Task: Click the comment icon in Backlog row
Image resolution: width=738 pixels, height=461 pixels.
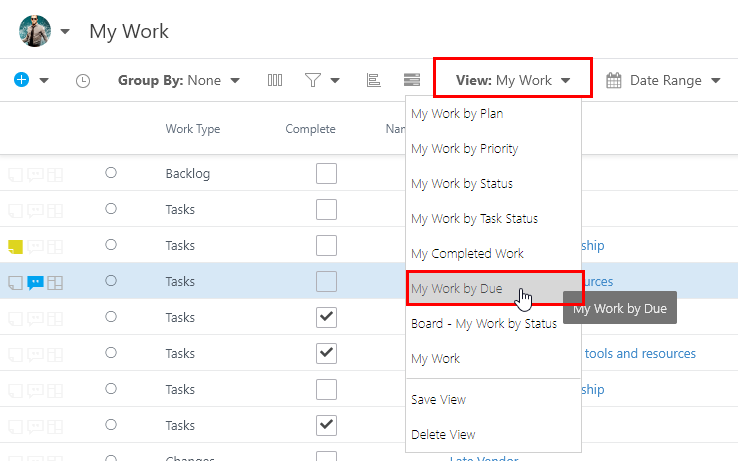Action: click(x=35, y=175)
